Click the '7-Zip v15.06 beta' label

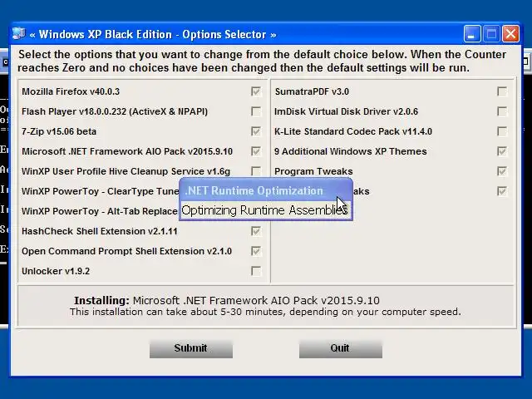click(59, 131)
